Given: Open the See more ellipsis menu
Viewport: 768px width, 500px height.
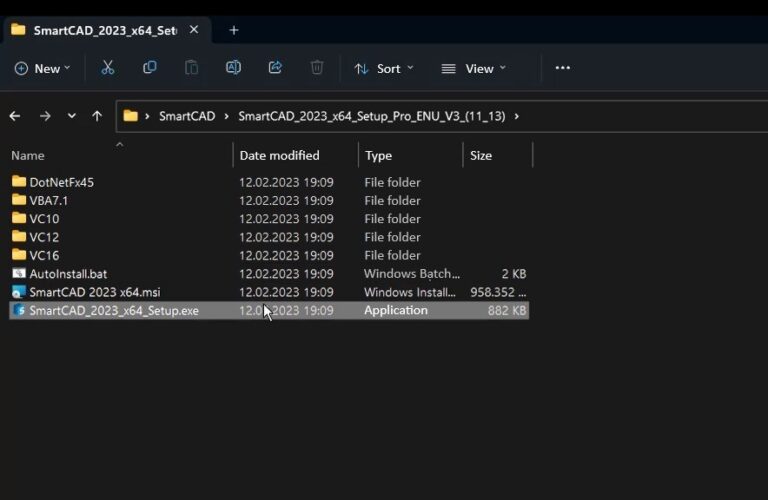Looking at the screenshot, I should pyautogui.click(x=562, y=68).
